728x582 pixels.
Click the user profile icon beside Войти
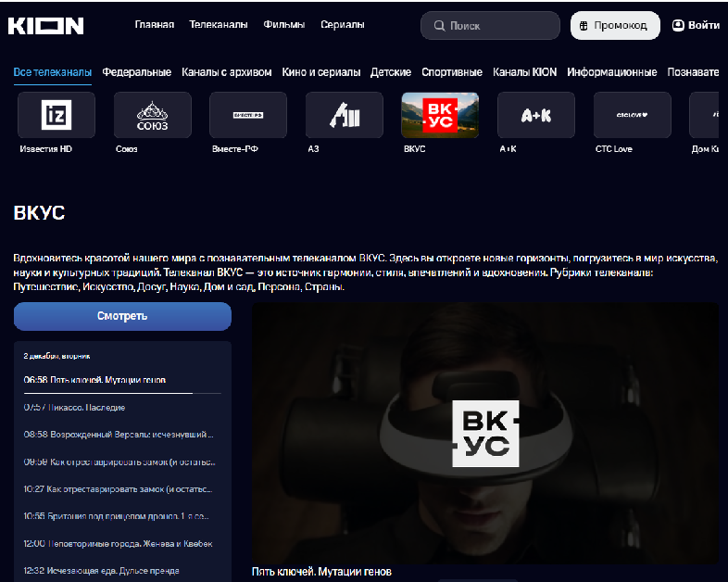[678, 25]
